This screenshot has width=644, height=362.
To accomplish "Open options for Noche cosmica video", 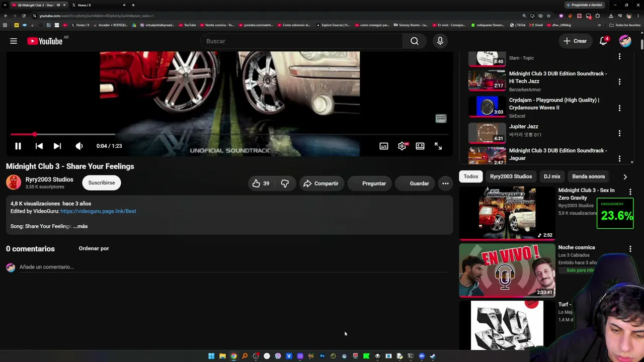I will (630, 249).
